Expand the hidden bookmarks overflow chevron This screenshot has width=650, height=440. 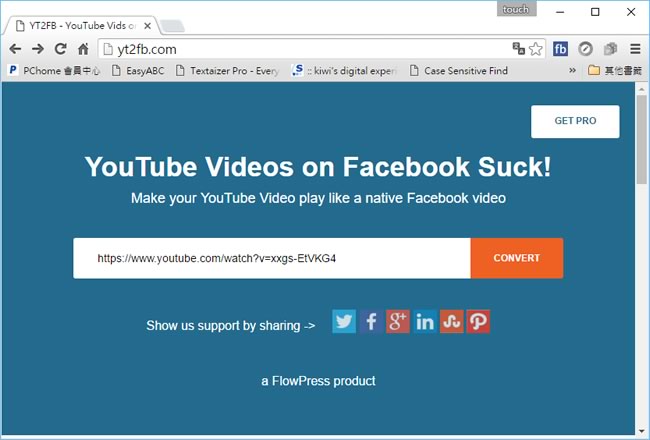pos(572,71)
